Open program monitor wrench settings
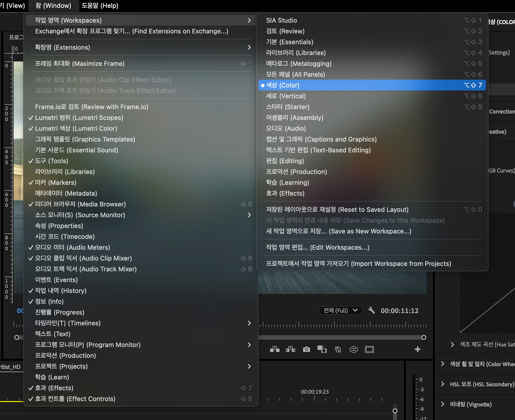Image resolution: width=515 pixels, height=420 pixels. coord(371,310)
